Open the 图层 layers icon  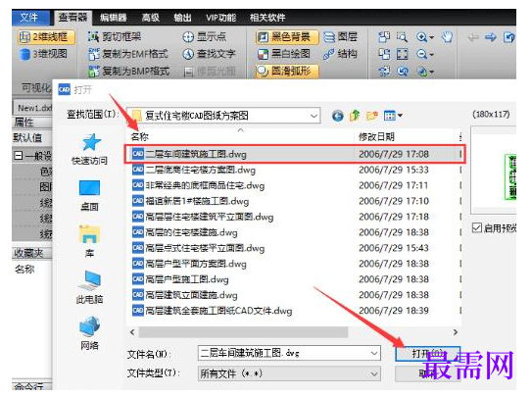329,36
